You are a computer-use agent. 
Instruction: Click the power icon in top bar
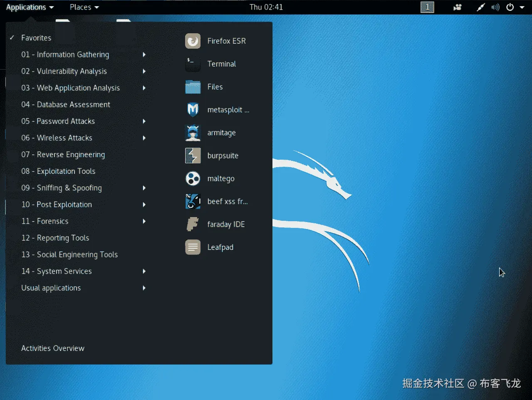point(510,7)
